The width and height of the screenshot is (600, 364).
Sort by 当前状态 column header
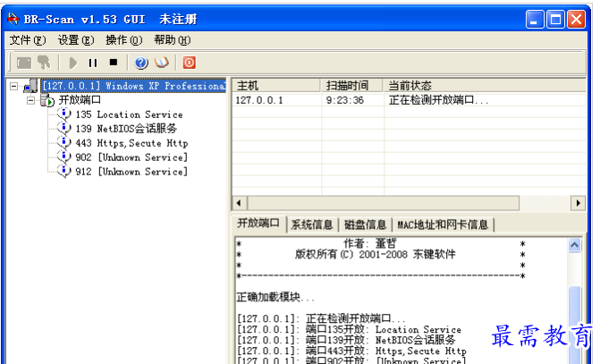(x=485, y=85)
